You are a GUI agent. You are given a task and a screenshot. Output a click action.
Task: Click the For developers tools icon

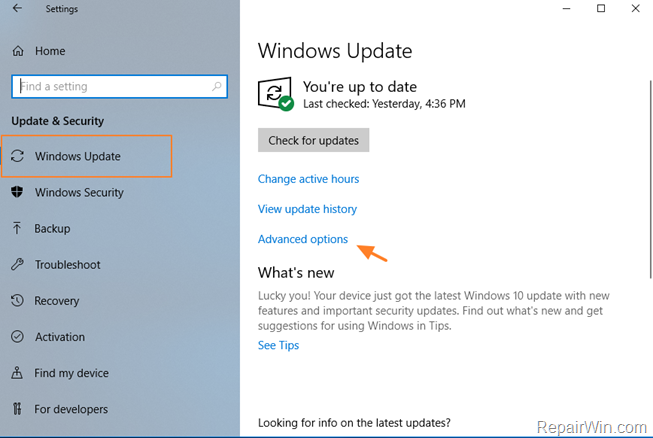point(17,409)
